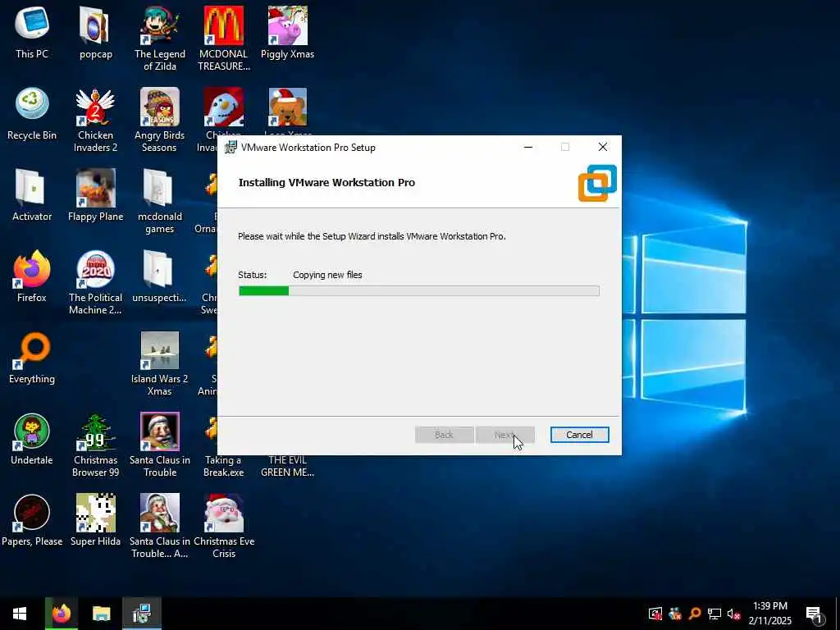The width and height of the screenshot is (840, 630).
Task: Select the Santa Claus in Trouble... A... shortcut
Action: (x=160, y=527)
